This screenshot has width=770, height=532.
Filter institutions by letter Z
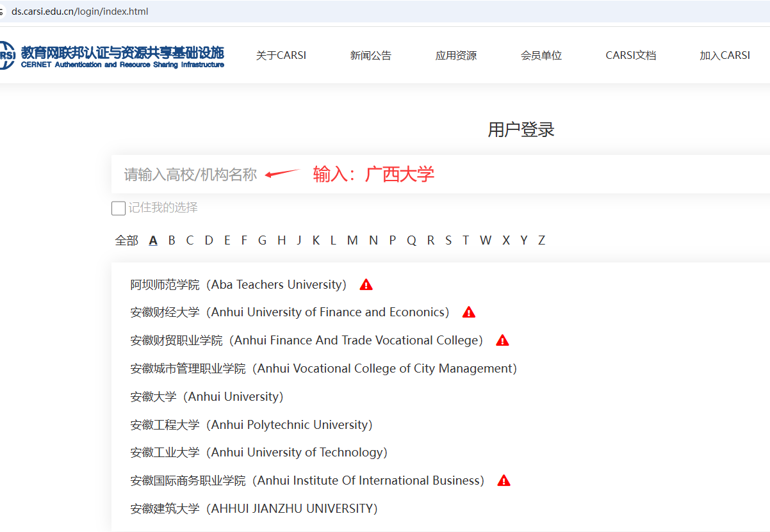(x=541, y=241)
